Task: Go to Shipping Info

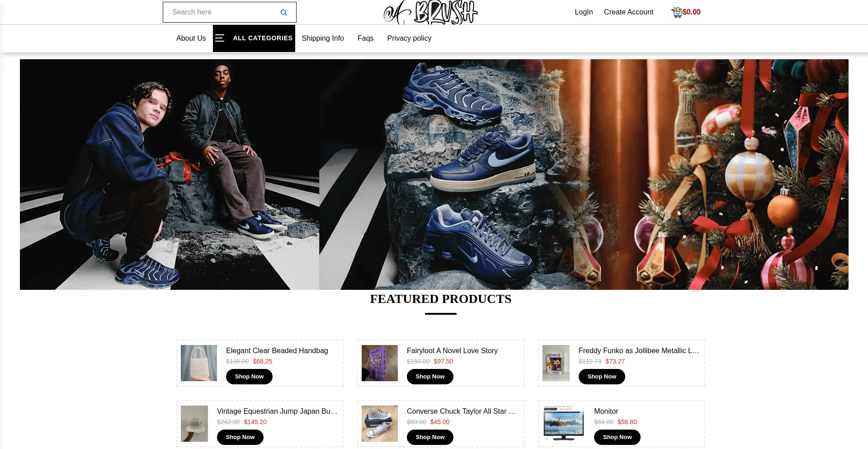Action: [323, 38]
